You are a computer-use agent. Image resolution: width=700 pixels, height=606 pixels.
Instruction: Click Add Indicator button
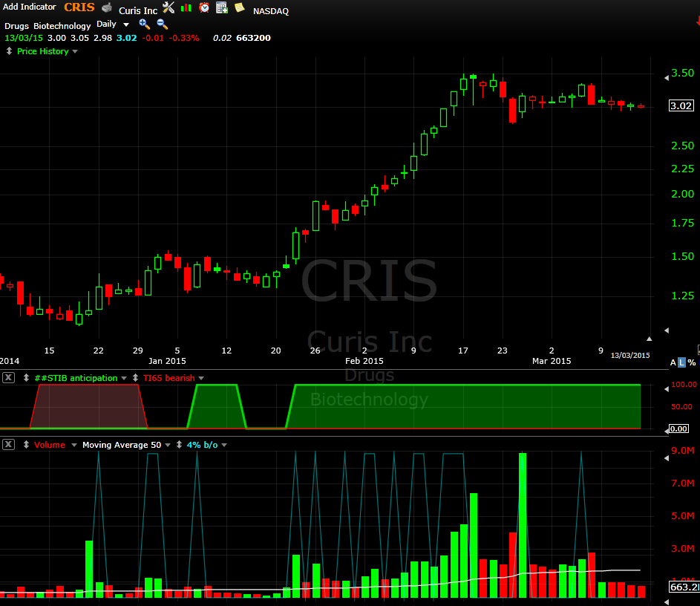coord(30,7)
